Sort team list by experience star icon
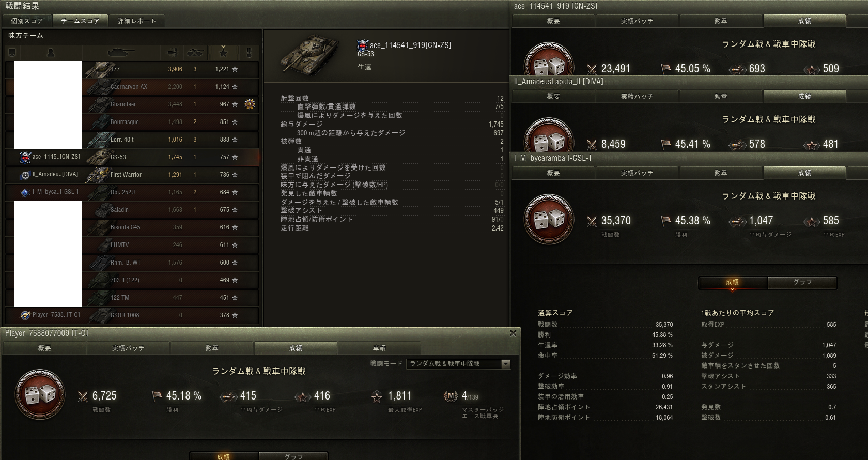This screenshot has width=868, height=460. click(223, 52)
